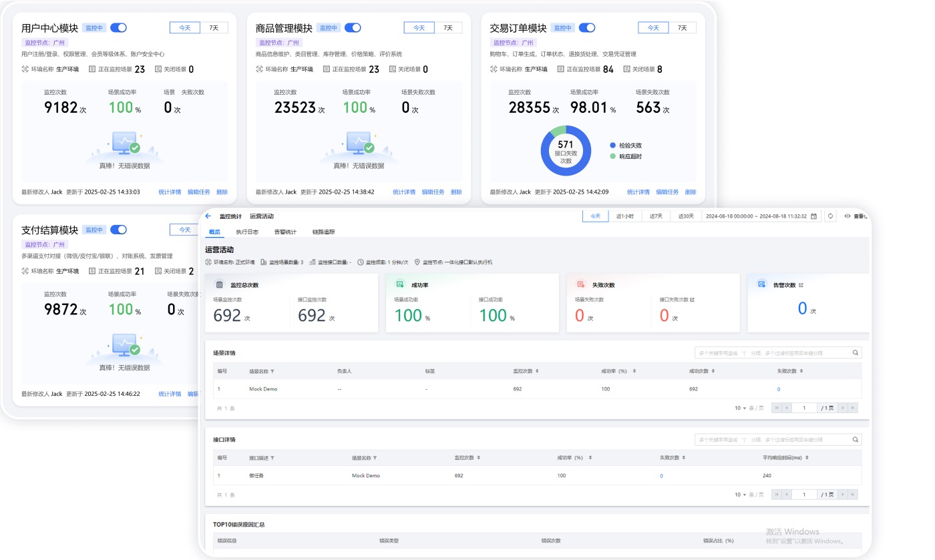Sort 接口详情 by 失败次数

(x=685, y=458)
